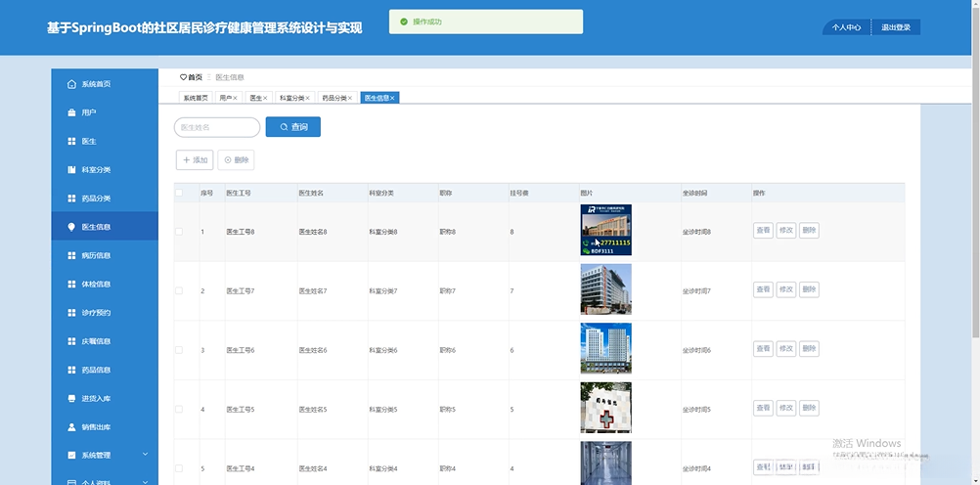Select the checkbox for row 3 医生工号6

click(178, 350)
